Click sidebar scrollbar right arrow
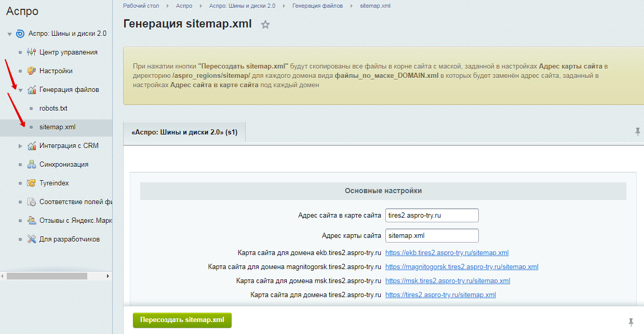644x334 pixels. click(x=108, y=276)
